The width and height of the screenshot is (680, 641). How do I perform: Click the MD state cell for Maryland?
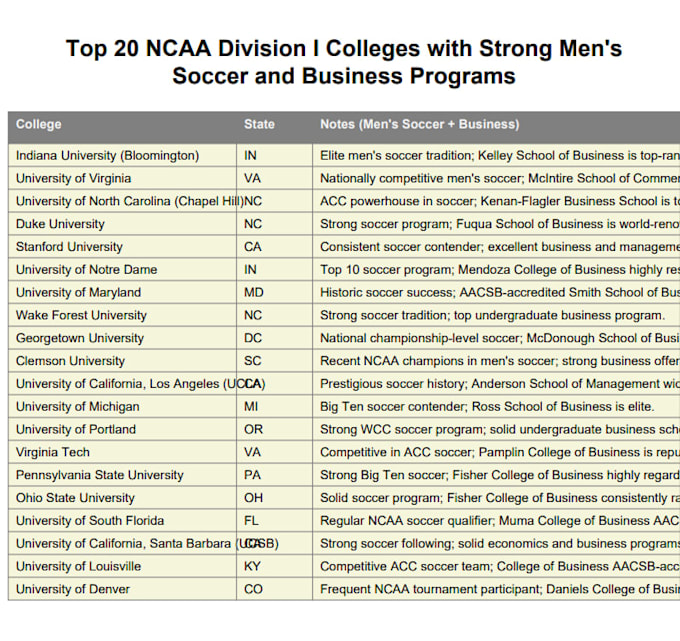pyautogui.click(x=255, y=293)
